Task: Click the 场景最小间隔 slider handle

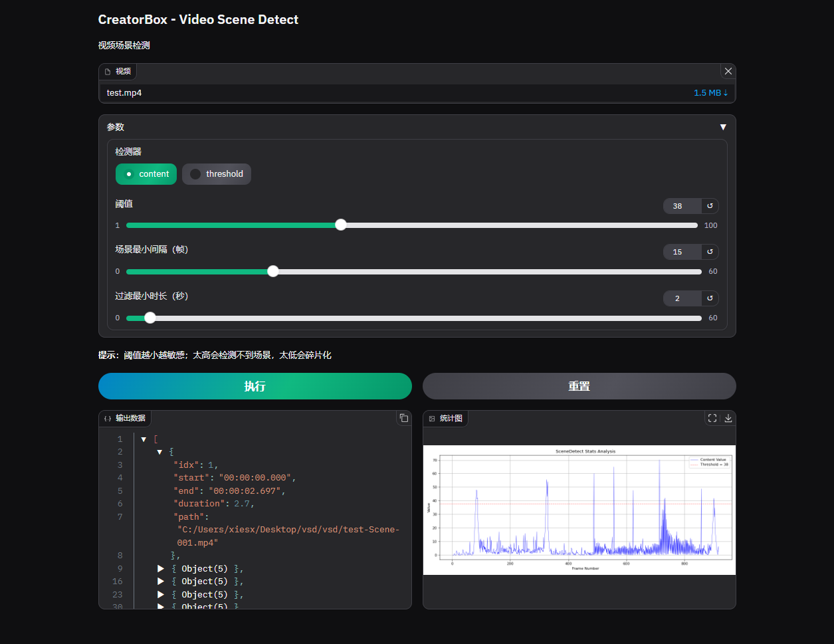Action: point(273,271)
